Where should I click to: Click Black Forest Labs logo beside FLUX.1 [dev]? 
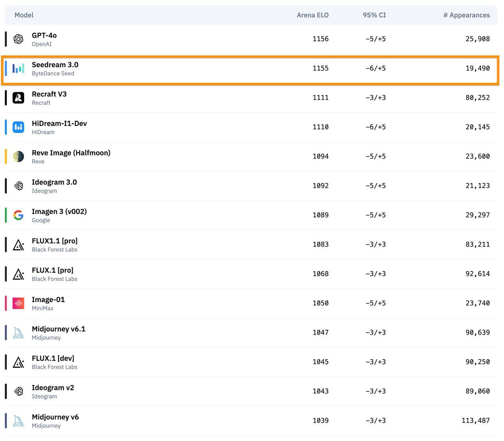19,362
